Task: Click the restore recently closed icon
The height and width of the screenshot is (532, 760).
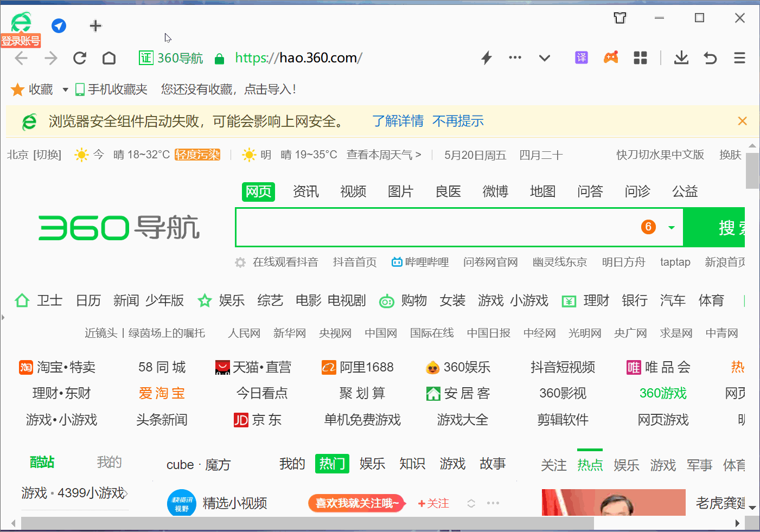Action: [710, 57]
